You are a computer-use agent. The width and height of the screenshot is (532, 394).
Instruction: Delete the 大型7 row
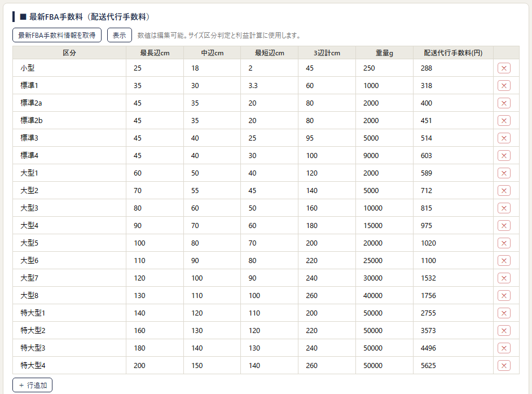coord(504,278)
